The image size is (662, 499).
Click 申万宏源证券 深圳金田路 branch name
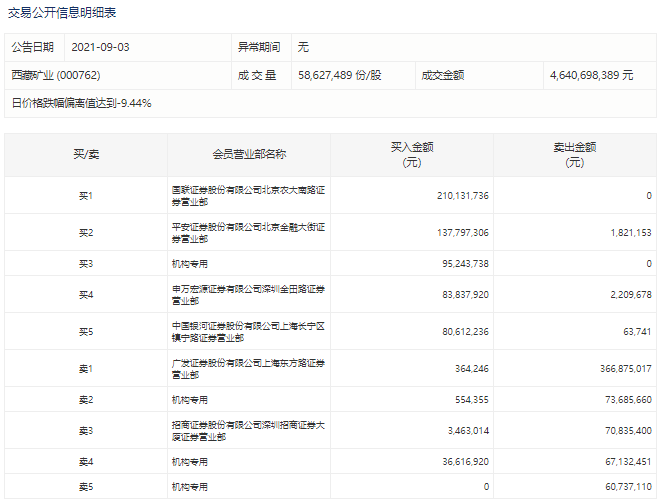(248, 295)
